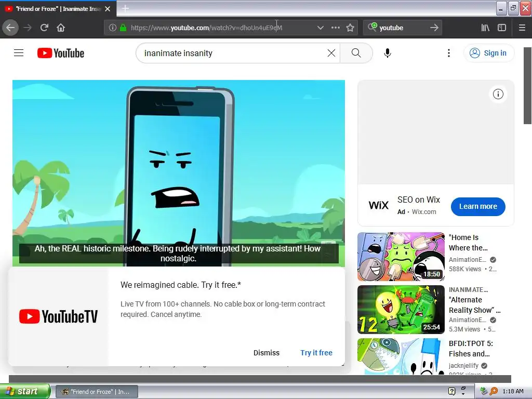
Task: Submit the browser search with arrow
Action: (434, 28)
